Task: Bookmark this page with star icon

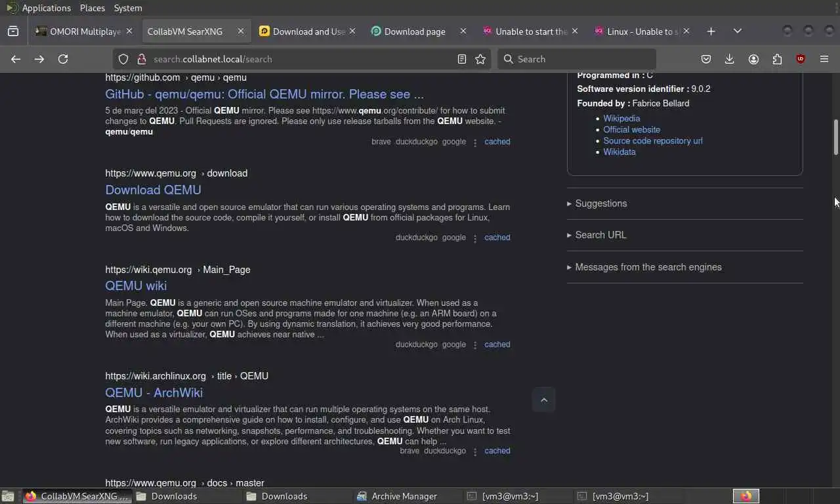Action: (480, 59)
